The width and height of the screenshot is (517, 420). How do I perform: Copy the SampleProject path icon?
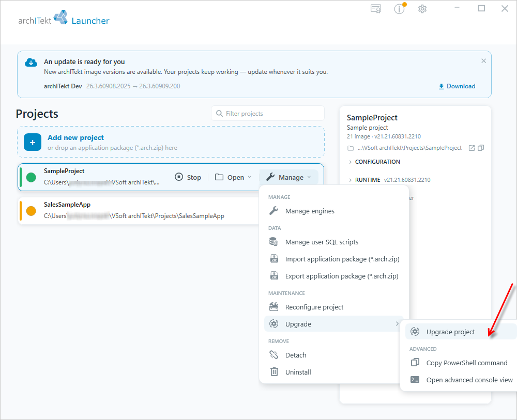481,148
